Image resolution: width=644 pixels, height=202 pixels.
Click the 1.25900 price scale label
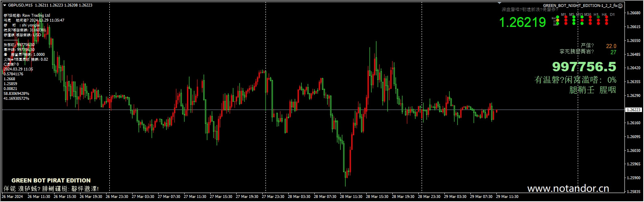[x=634, y=178]
